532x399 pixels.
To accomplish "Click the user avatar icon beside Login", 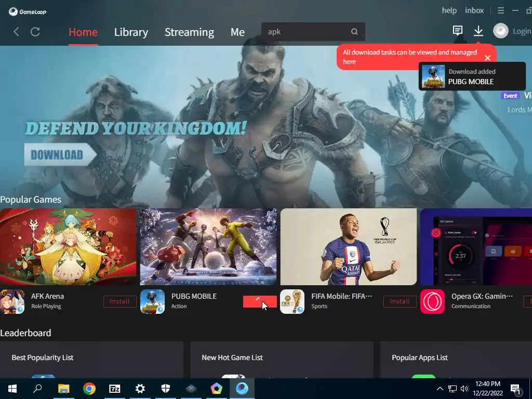I will (x=500, y=31).
